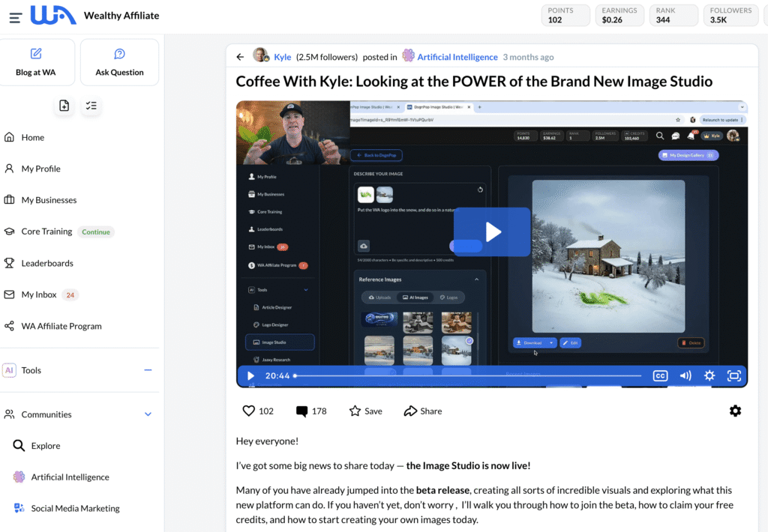768x532 pixels.
Task: Mute the video with the volume icon
Action: point(685,376)
